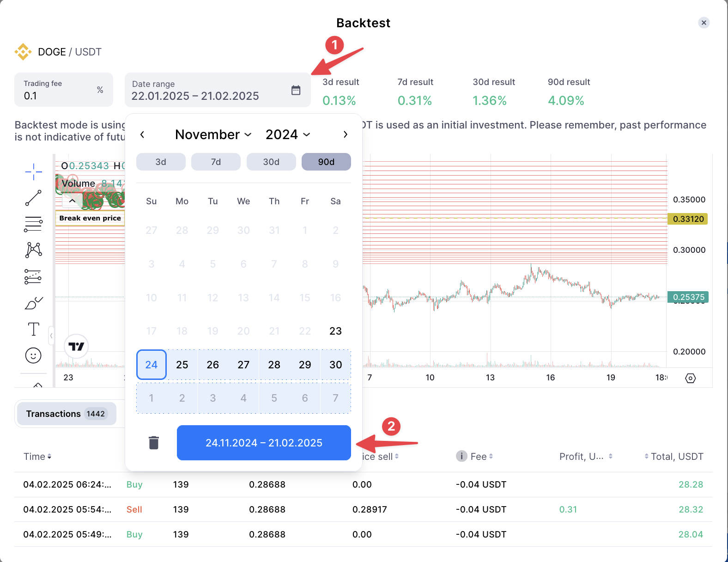Select the text annotation tool
The height and width of the screenshot is (562, 728).
(33, 330)
